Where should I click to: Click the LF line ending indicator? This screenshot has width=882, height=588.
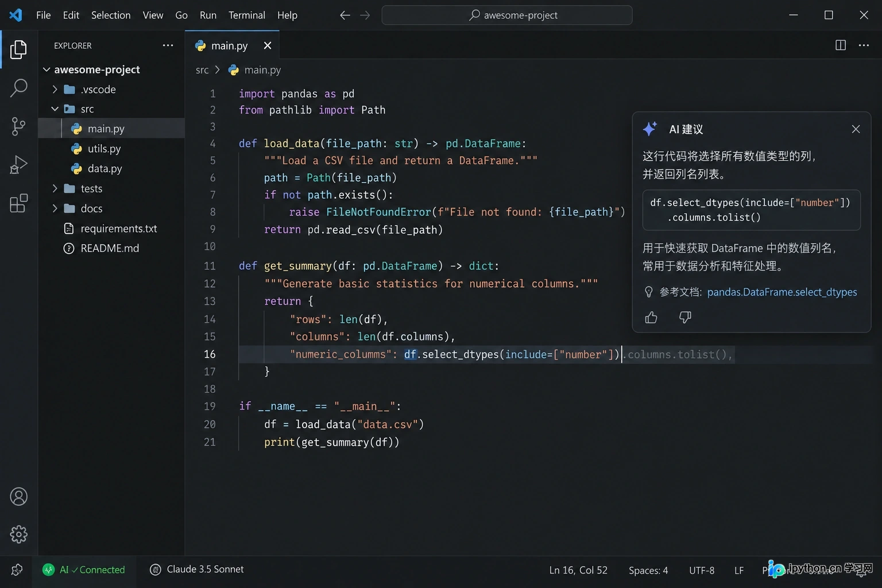click(x=739, y=570)
